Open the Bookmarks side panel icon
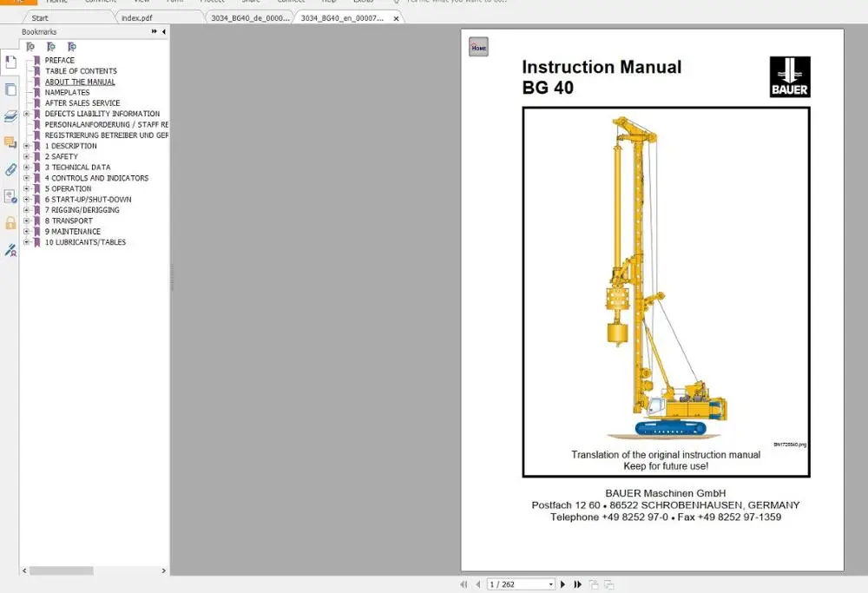Screen dimensions: 868x593 tap(10, 62)
